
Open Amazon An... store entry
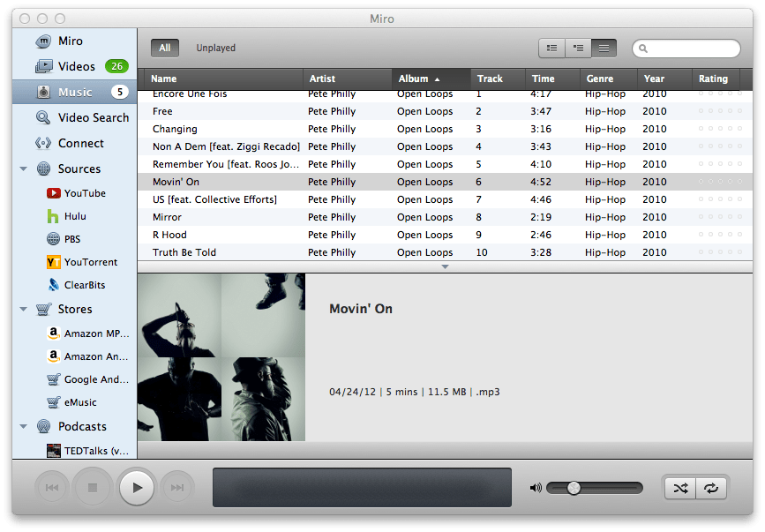(88, 356)
